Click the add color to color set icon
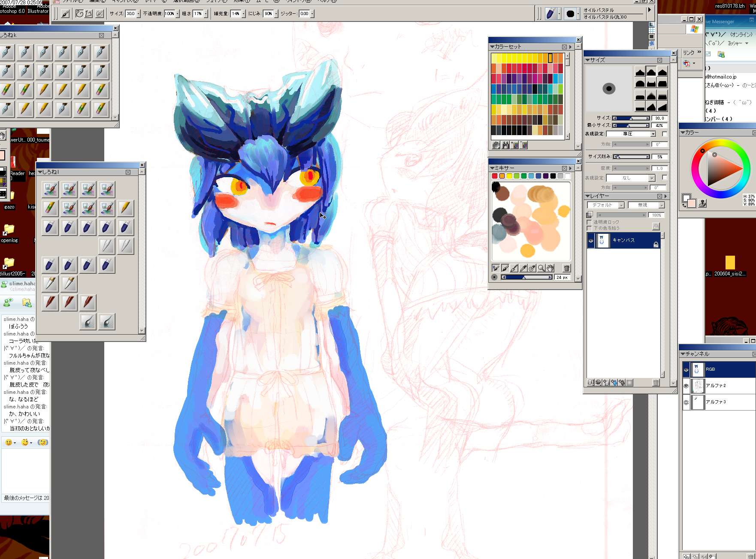Image resolution: width=756 pixels, height=559 pixels. (x=515, y=145)
